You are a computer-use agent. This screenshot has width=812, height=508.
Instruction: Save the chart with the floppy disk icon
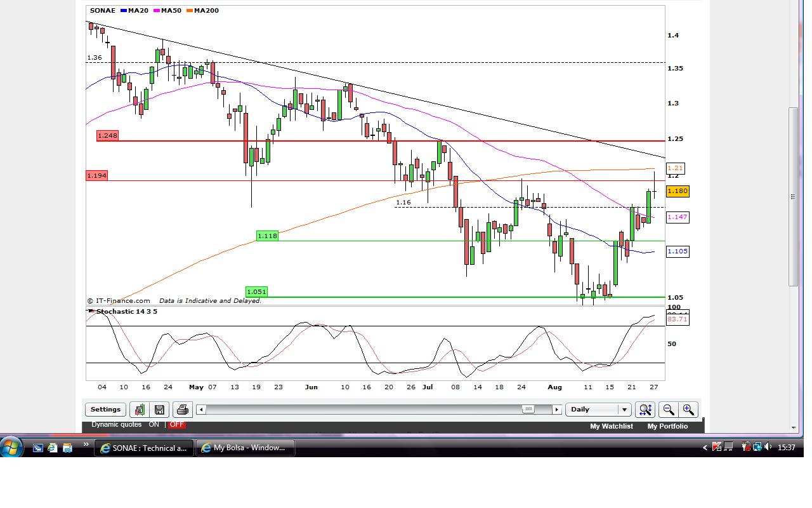point(159,410)
